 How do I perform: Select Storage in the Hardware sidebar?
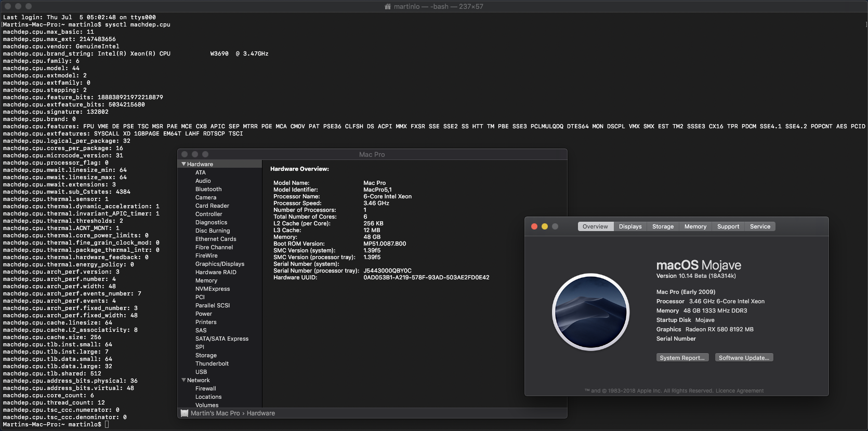(x=206, y=355)
